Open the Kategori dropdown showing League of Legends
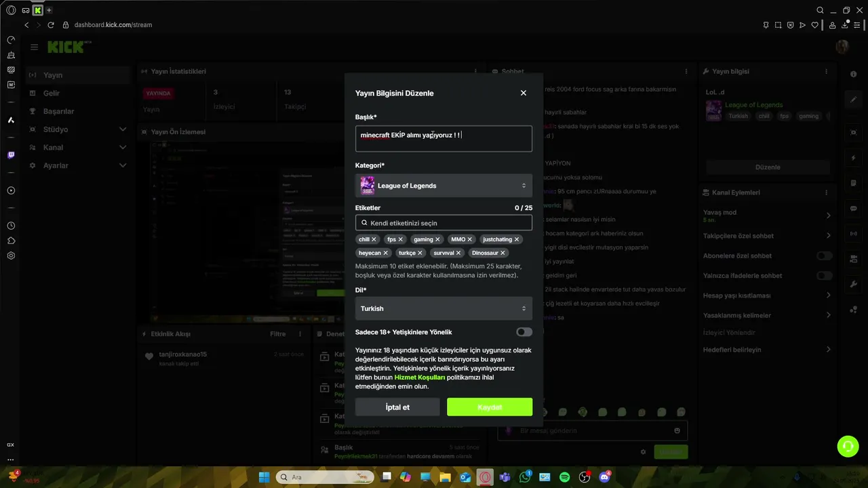 [x=443, y=186]
